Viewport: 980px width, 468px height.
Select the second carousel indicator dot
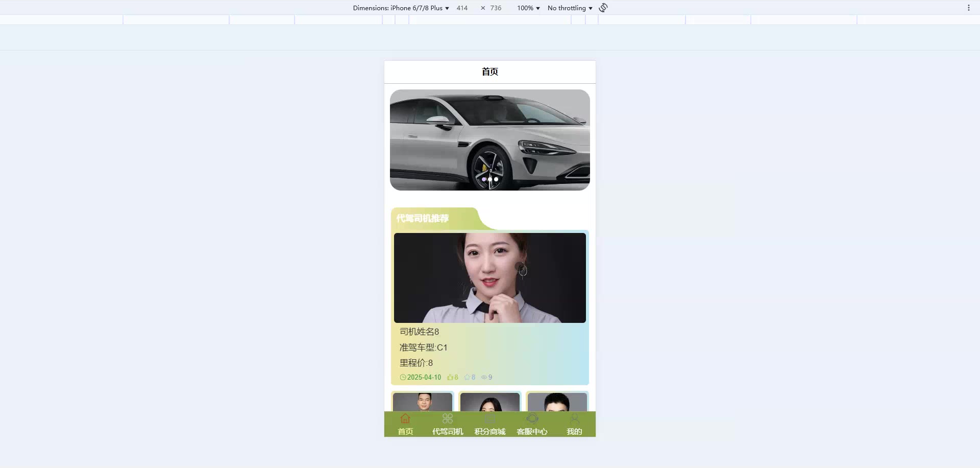pyautogui.click(x=490, y=179)
